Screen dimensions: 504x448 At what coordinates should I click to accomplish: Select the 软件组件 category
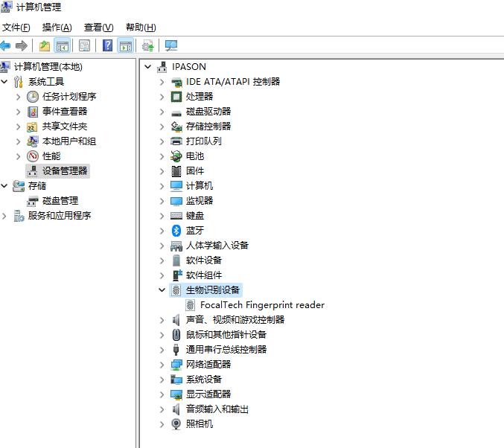click(204, 275)
